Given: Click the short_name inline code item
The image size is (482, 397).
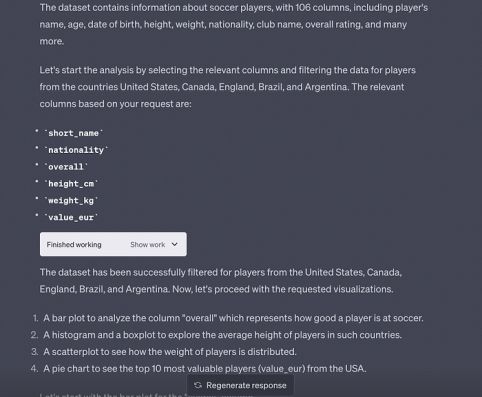Looking at the screenshot, I should click(x=74, y=133).
